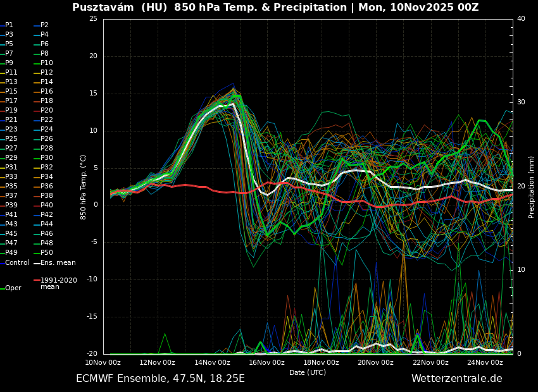Image resolution: width=538 pixels, height=392 pixels.
Task: Click the 20Nov 00z date tick
Action: (376, 363)
